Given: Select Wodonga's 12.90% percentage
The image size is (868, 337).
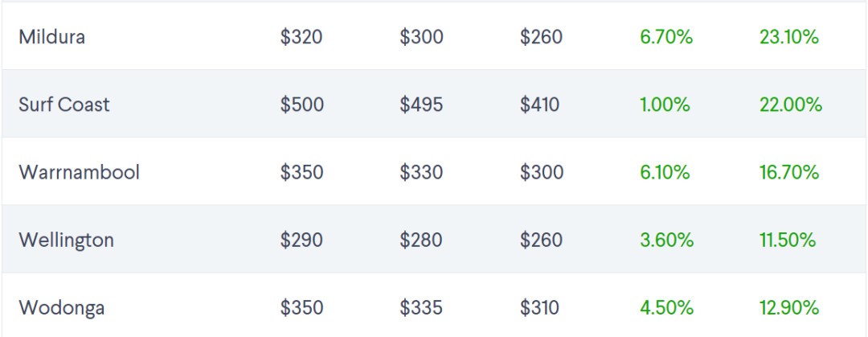Looking at the screenshot, I should (788, 307).
